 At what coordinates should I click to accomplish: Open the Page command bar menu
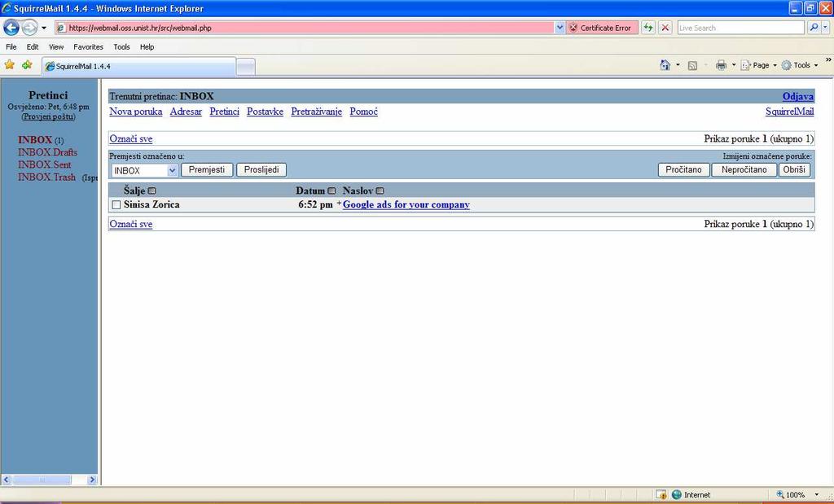coord(759,65)
